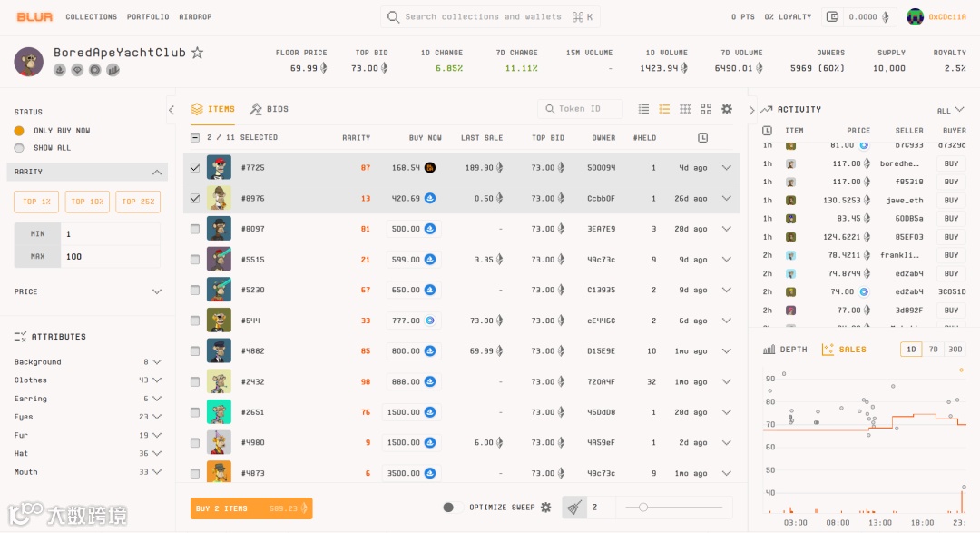Check the checkbox for item #544
Image resolution: width=980 pixels, height=533 pixels.
coord(195,321)
